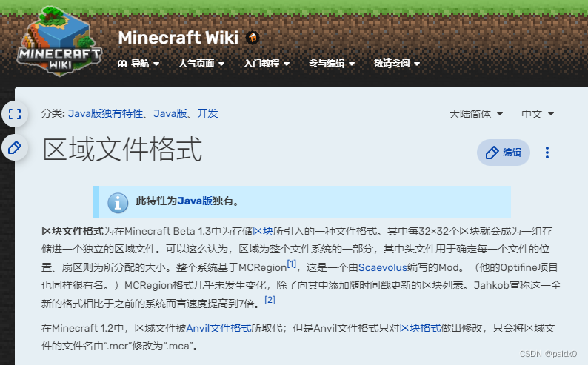Click the Minecraft Wiki logo image

click(x=59, y=41)
